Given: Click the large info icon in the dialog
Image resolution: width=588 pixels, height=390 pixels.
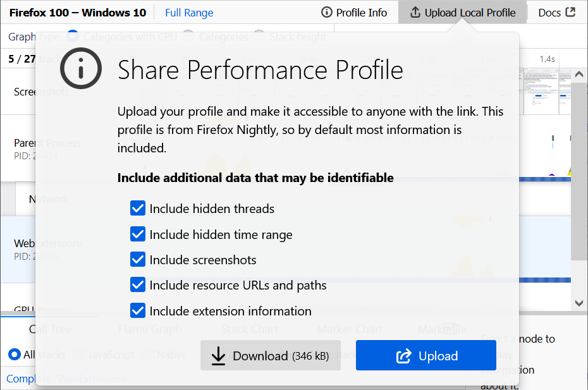Looking at the screenshot, I should coord(81,69).
